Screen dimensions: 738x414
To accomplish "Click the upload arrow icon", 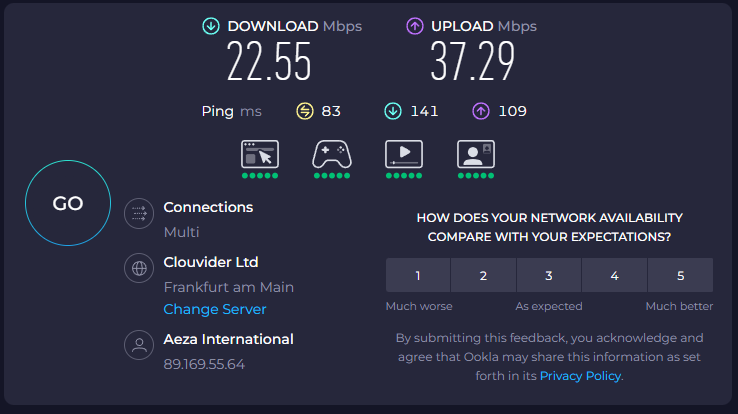I will click(415, 26).
